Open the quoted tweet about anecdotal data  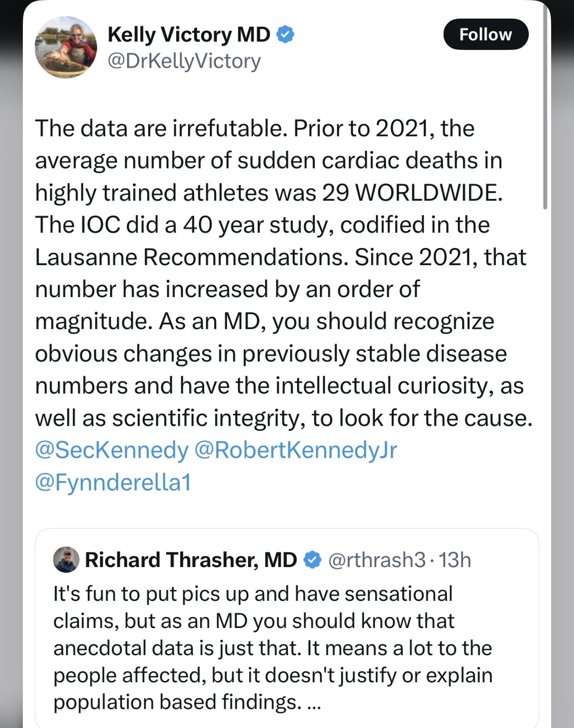pyautogui.click(x=287, y=628)
